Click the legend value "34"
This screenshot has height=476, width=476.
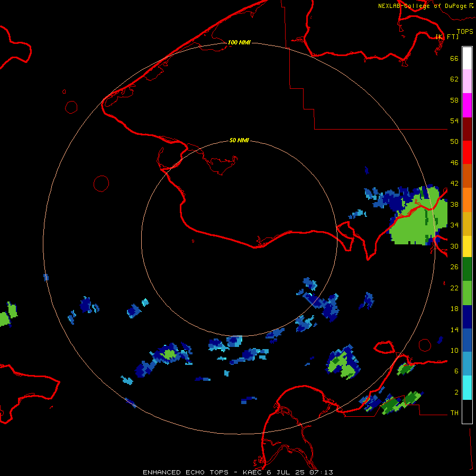tap(454, 225)
